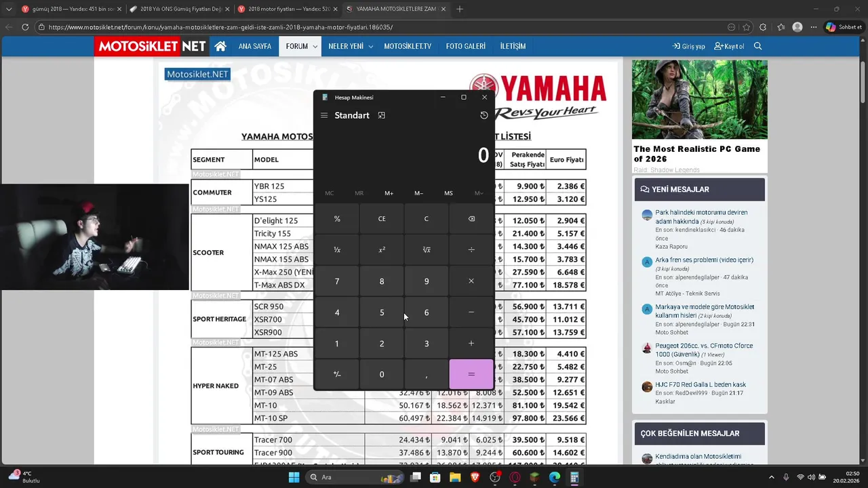Toggle calculator keep-on-top mode icon

coord(381,115)
